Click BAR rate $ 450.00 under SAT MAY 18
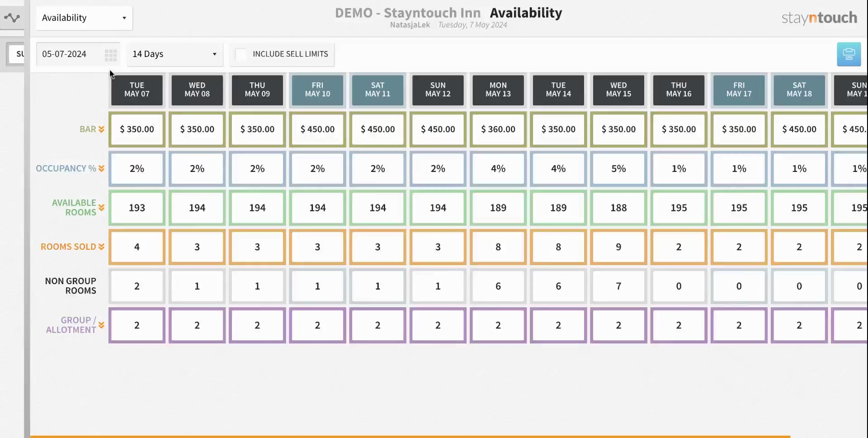Viewport: 868px width, 438px height. pos(799,129)
